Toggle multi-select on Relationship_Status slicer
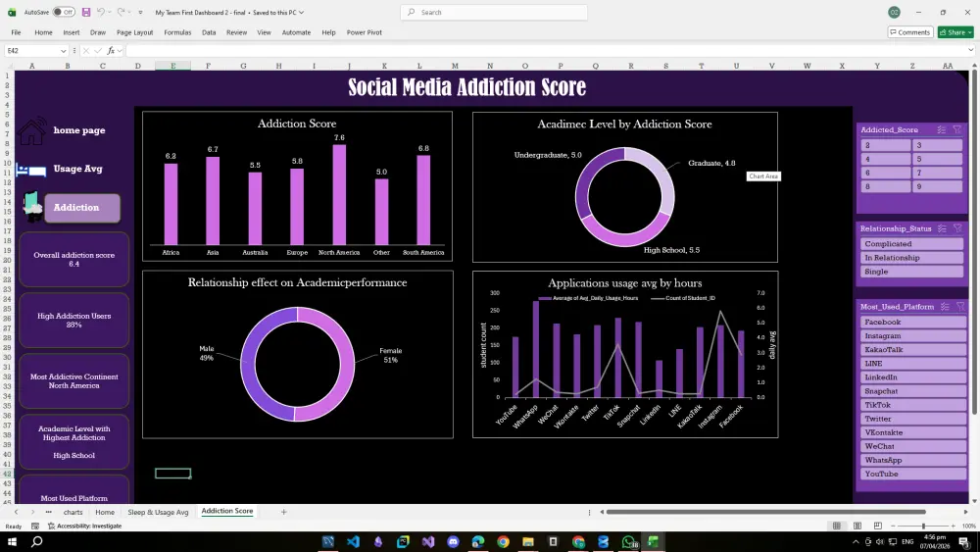 pyautogui.click(x=942, y=228)
